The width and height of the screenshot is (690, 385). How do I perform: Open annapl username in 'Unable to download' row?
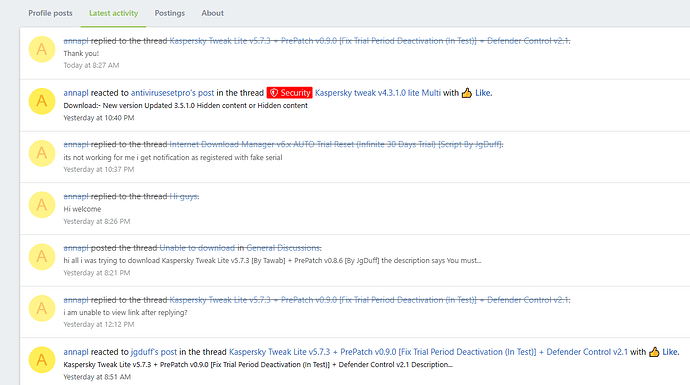[76, 248]
